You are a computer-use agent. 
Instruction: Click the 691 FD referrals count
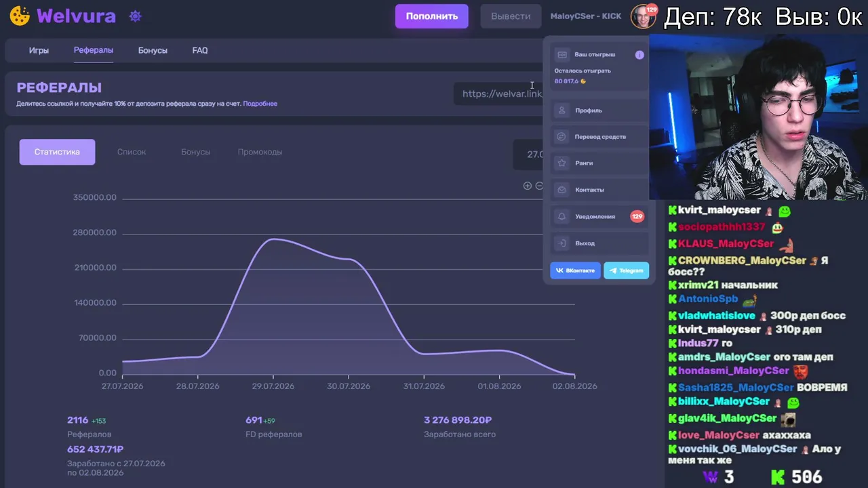[254, 420]
